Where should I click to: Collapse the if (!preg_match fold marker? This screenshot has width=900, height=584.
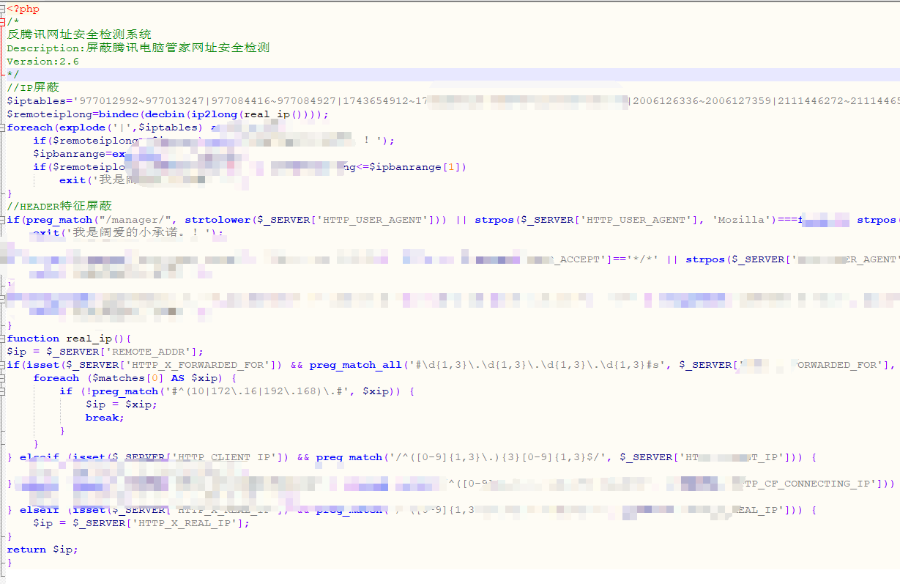point(2,392)
